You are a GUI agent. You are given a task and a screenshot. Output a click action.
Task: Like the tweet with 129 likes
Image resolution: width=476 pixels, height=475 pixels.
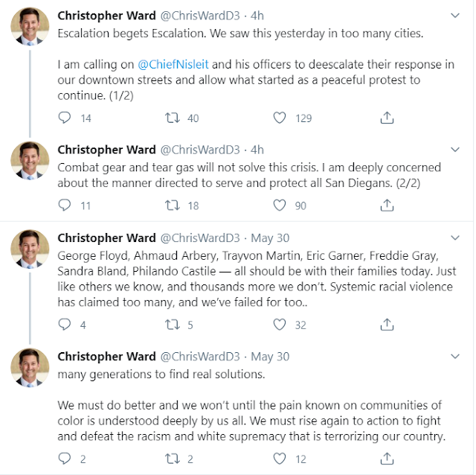pyautogui.click(x=280, y=118)
